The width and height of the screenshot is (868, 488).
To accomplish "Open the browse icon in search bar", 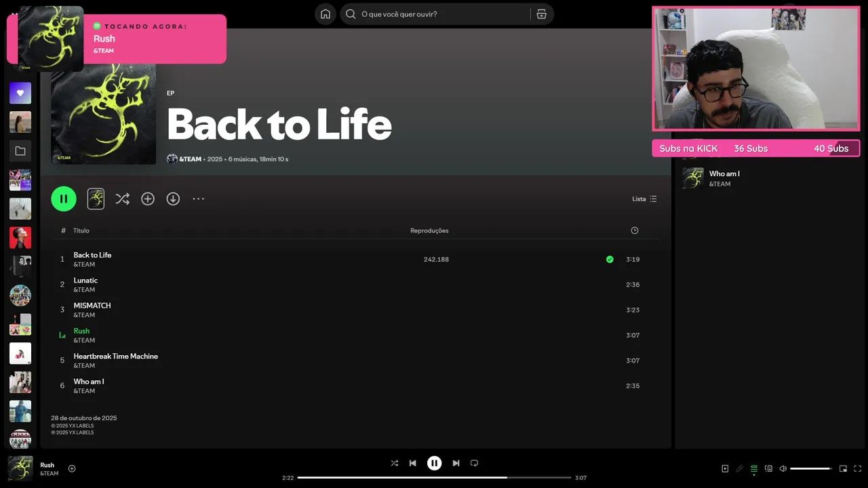I will coord(541,14).
